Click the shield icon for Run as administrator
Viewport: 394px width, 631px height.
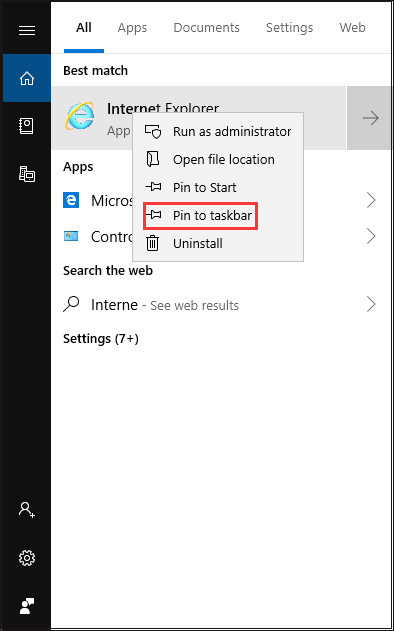pyautogui.click(x=153, y=132)
